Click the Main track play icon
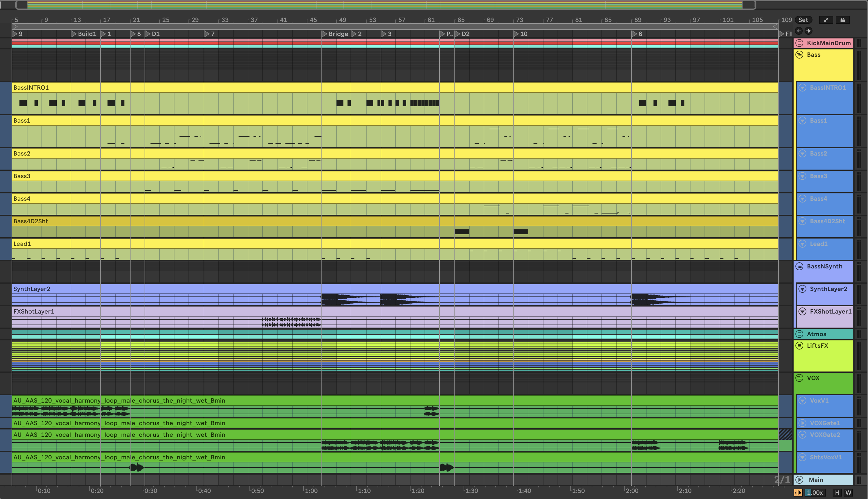The image size is (868, 499). [x=799, y=480]
